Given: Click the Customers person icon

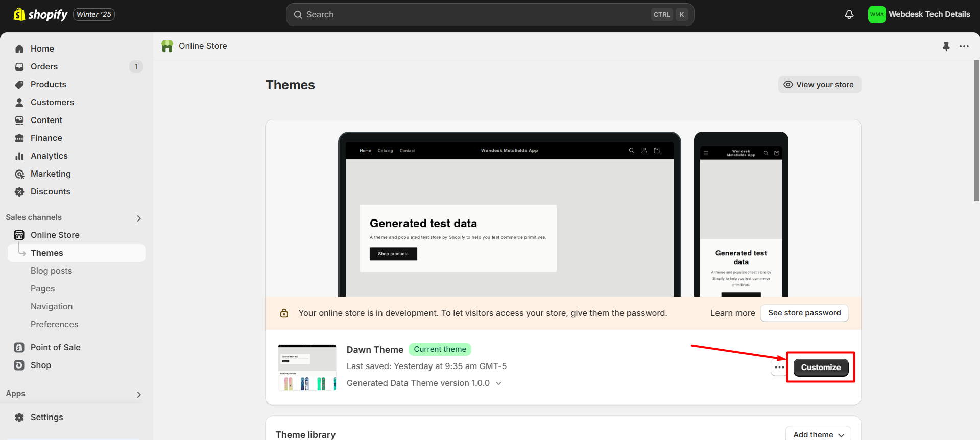Looking at the screenshot, I should [19, 102].
